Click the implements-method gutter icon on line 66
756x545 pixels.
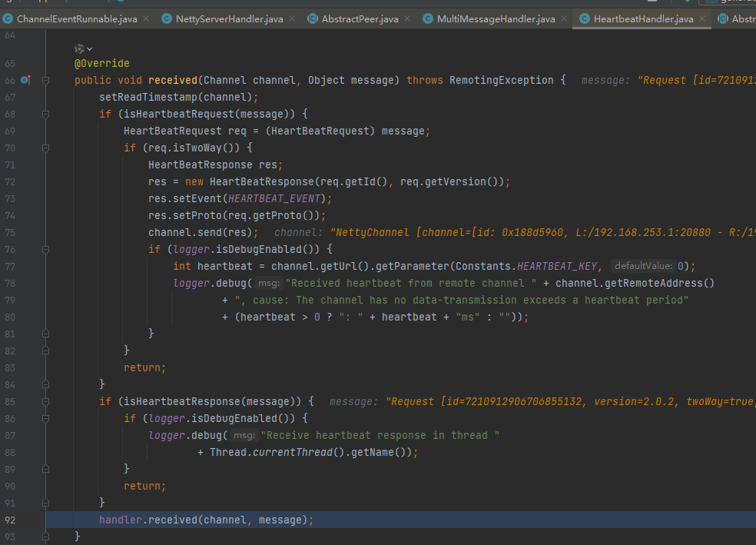26,80
